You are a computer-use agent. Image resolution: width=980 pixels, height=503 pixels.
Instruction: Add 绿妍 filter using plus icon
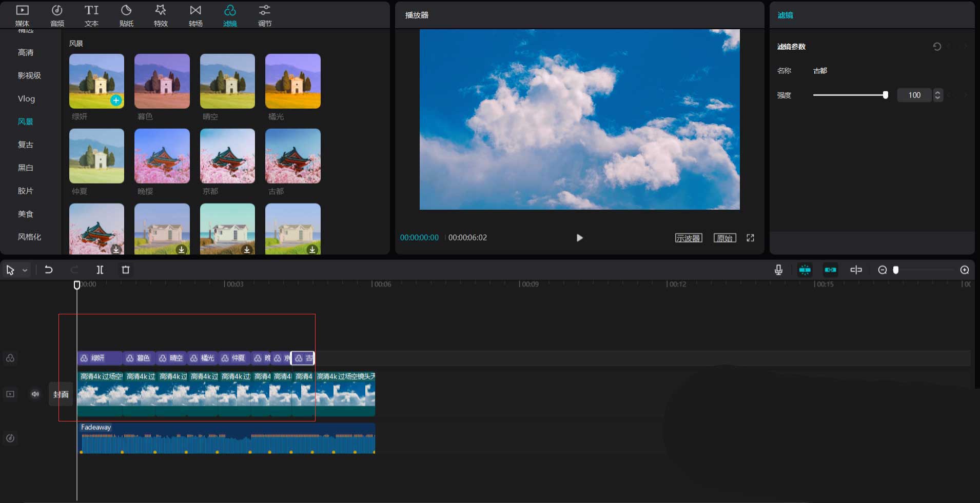(116, 100)
